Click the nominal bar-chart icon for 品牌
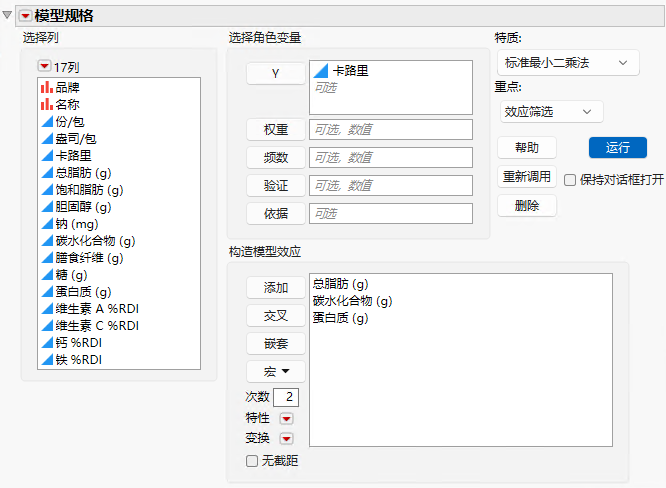The image size is (666, 488). [47, 87]
